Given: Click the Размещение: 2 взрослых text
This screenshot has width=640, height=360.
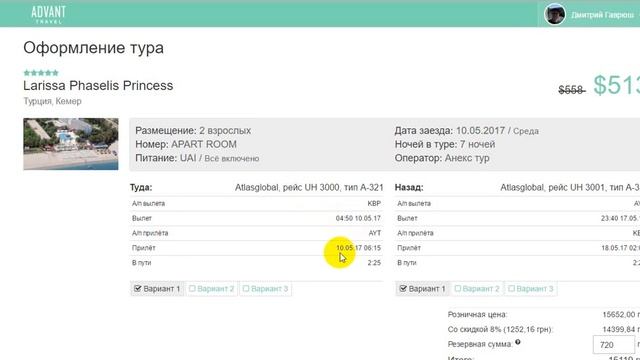Looking at the screenshot, I should click(x=193, y=131).
